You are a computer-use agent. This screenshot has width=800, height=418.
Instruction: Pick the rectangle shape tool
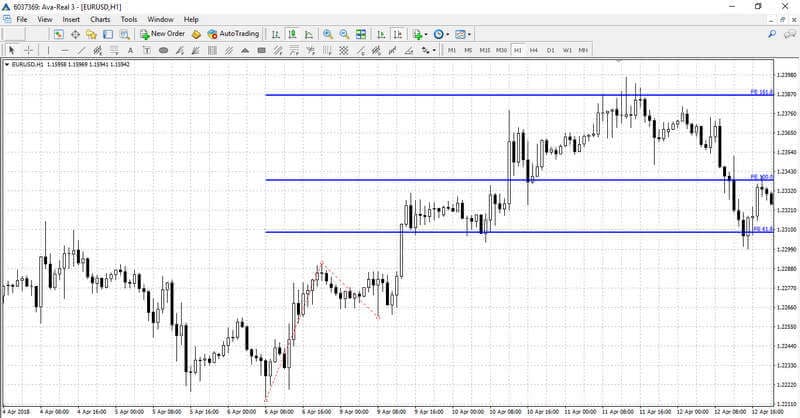(x=261, y=50)
